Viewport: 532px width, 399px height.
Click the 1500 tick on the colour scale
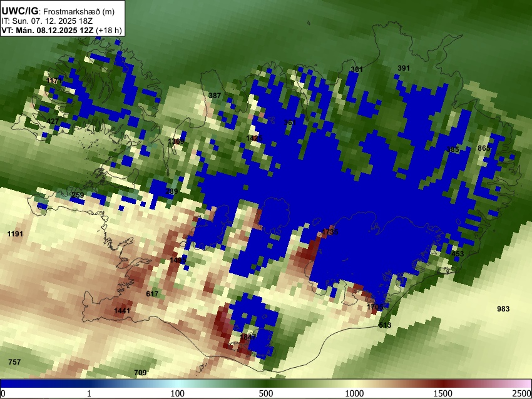click(442, 393)
